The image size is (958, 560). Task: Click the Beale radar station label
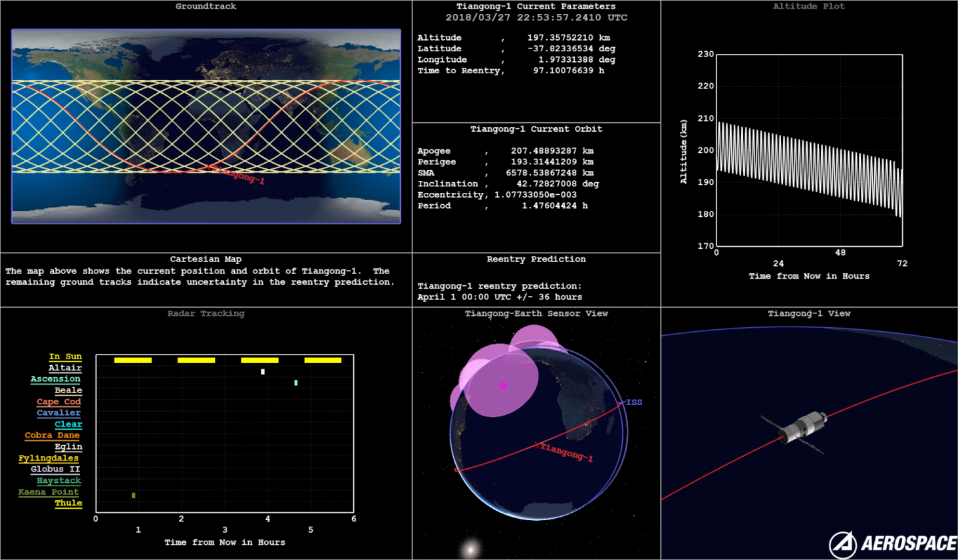coord(69,390)
